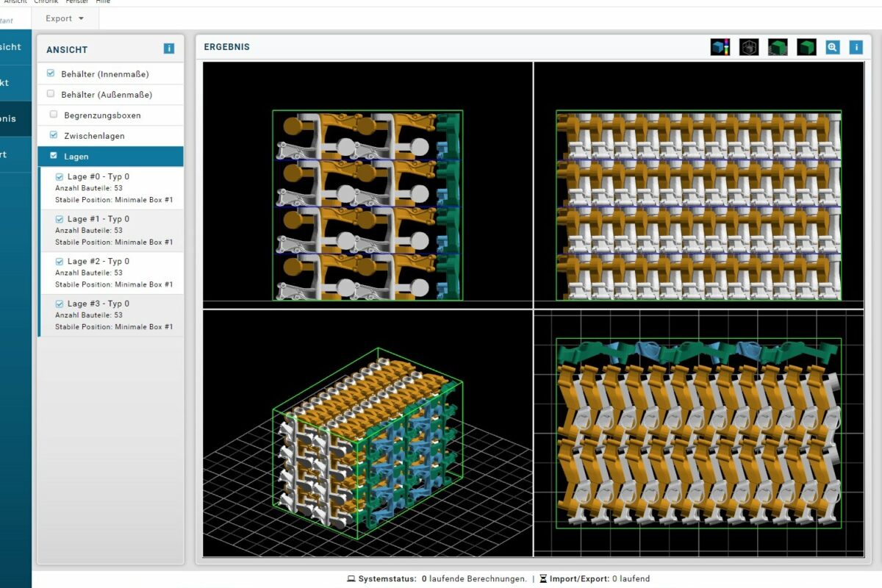Screen dimensions: 882x588
Task: Activate the wireframe cube display icon
Action: click(749, 47)
